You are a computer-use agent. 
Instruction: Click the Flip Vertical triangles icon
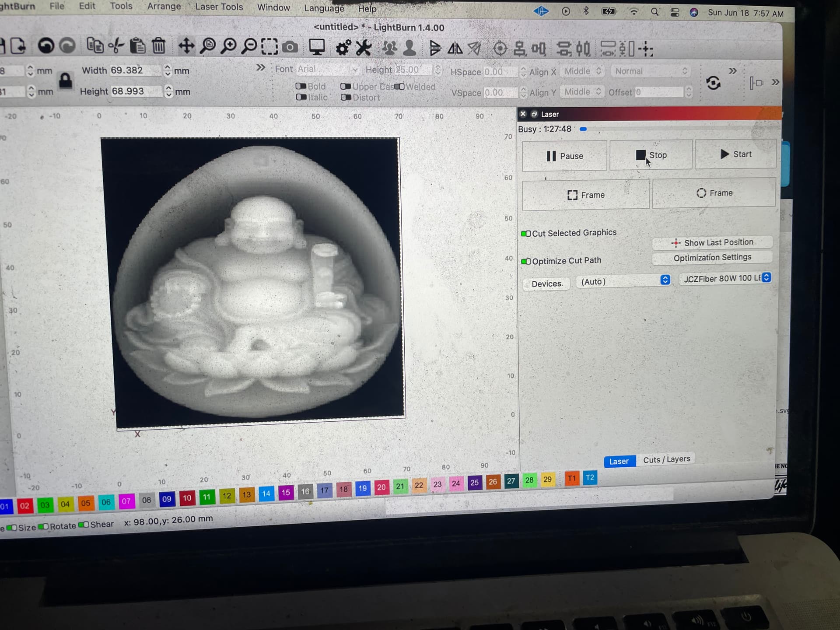coord(435,48)
